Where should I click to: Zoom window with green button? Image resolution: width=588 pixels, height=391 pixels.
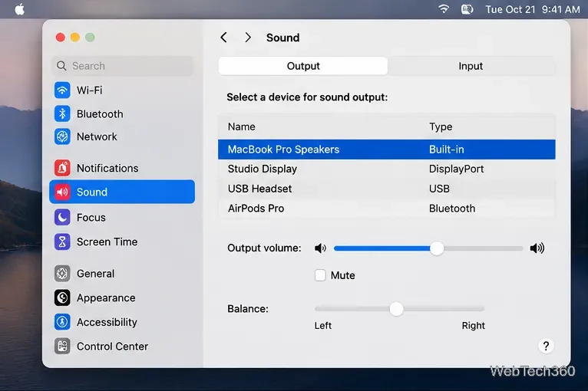tap(90, 38)
